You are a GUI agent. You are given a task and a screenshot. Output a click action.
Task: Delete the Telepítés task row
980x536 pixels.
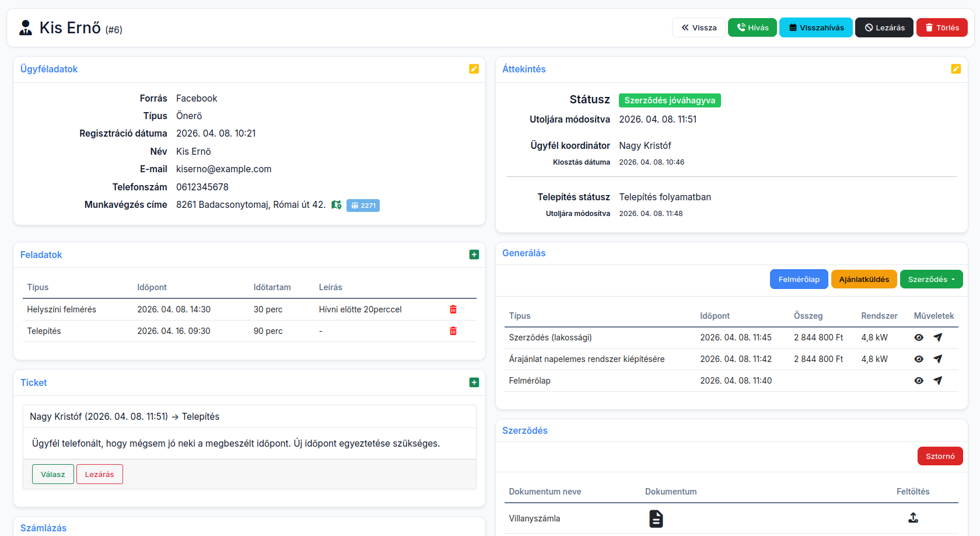[453, 331]
